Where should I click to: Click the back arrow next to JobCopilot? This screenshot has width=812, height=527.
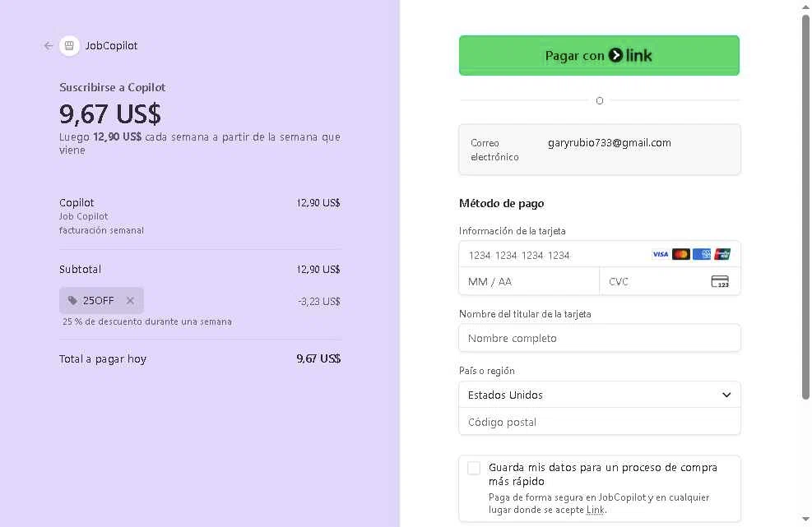49,45
